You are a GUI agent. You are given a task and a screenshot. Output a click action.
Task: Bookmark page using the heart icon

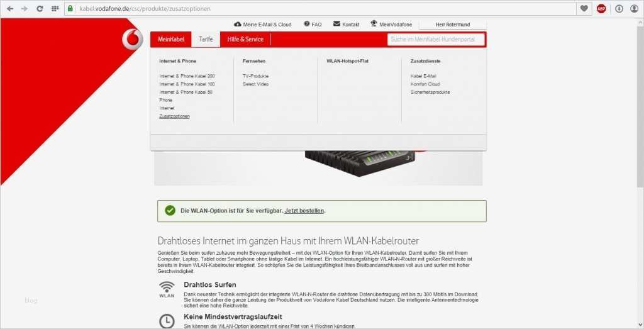(584, 8)
